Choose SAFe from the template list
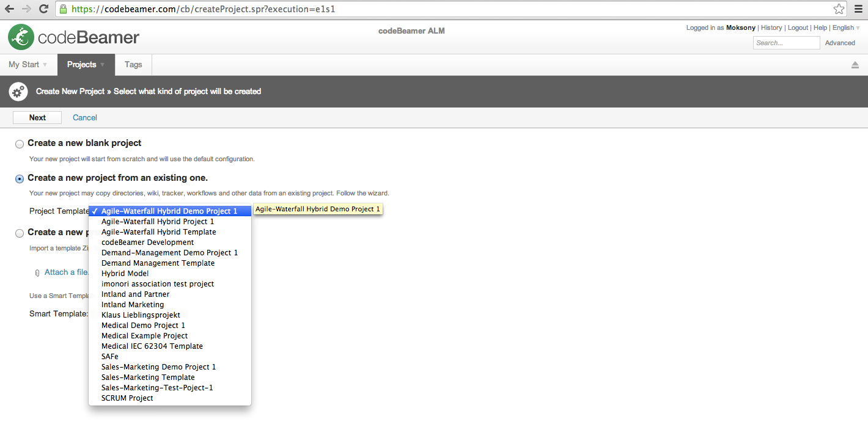Image resolution: width=868 pixels, height=430 pixels. 170,357
